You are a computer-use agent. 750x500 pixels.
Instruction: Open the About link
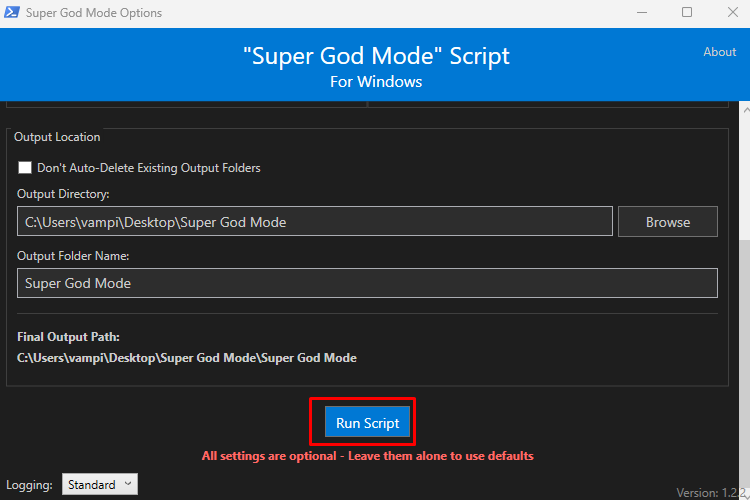pos(719,52)
